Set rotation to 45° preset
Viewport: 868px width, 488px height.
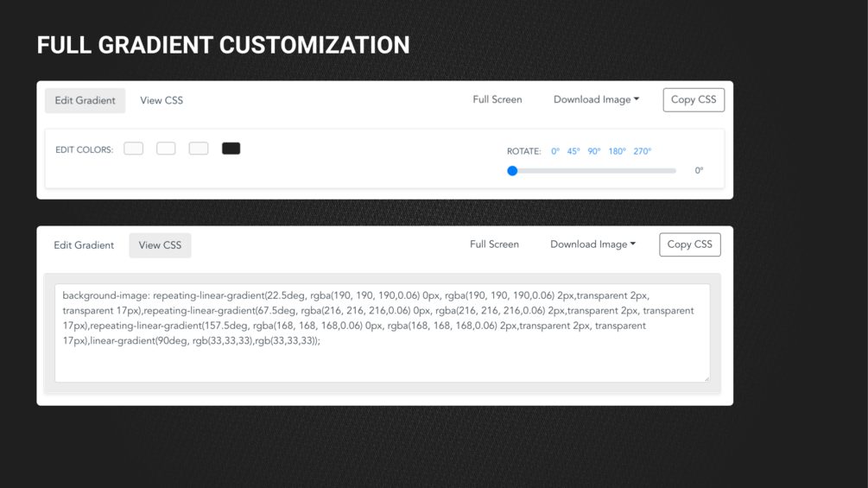coord(573,151)
